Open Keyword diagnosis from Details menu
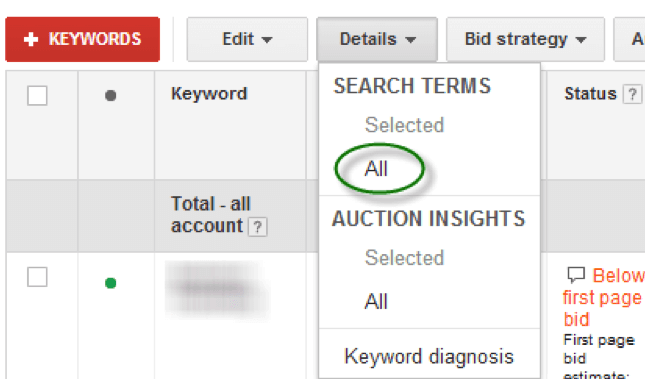 click(x=429, y=356)
